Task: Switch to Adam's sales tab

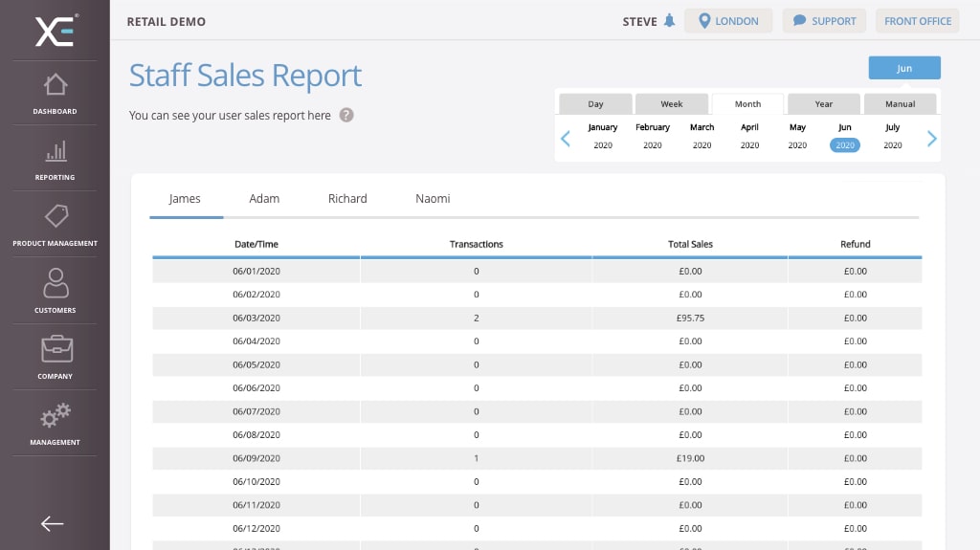Action: (x=264, y=199)
